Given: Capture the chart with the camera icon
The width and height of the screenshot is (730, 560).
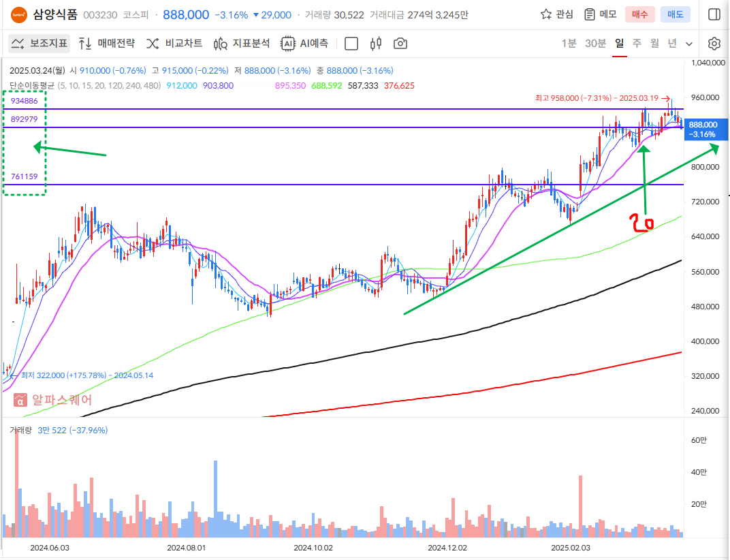Looking at the screenshot, I should pos(400,44).
